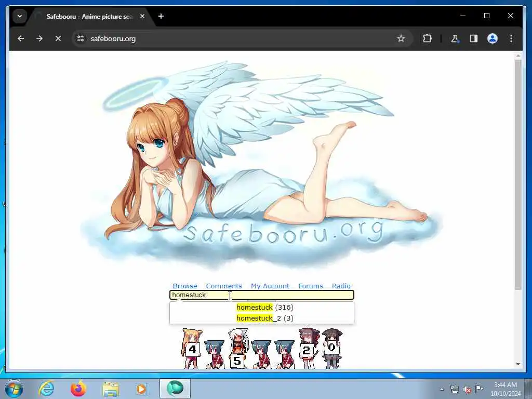Stop loading the page
This screenshot has width=532, height=399.
[x=58, y=38]
